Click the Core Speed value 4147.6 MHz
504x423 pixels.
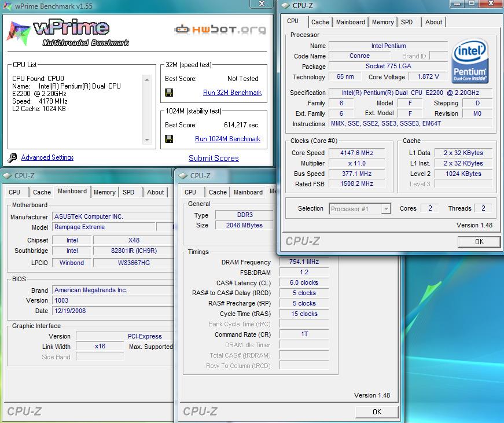(x=357, y=153)
